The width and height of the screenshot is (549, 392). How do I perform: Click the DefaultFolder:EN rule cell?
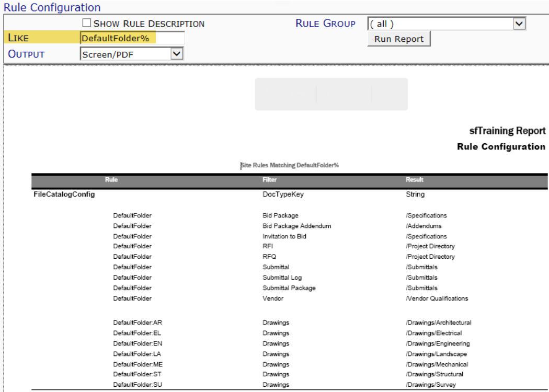click(138, 344)
